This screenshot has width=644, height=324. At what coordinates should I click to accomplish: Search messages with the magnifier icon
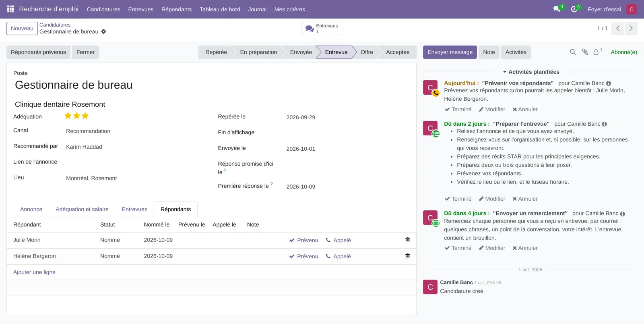point(573,52)
